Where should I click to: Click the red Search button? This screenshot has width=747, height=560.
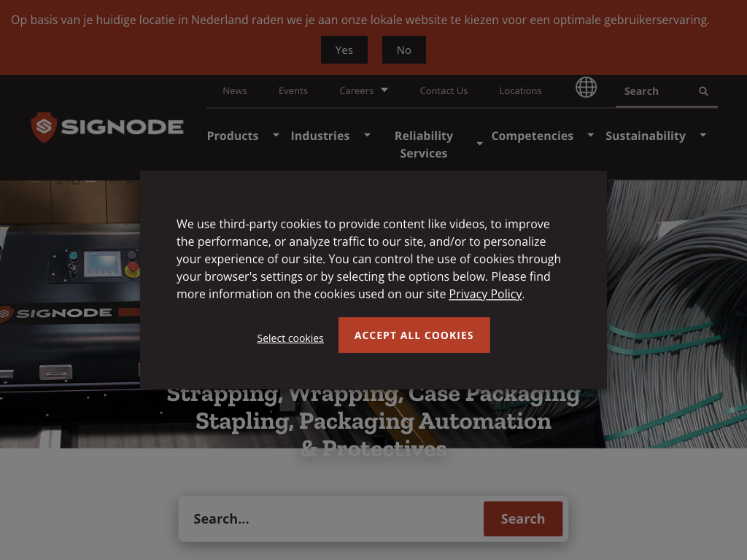click(523, 518)
